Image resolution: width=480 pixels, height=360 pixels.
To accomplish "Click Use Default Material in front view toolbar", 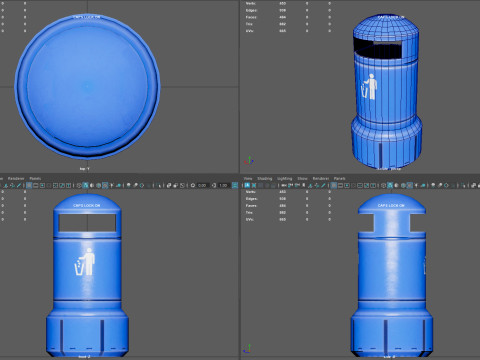I will (x=92, y=185).
